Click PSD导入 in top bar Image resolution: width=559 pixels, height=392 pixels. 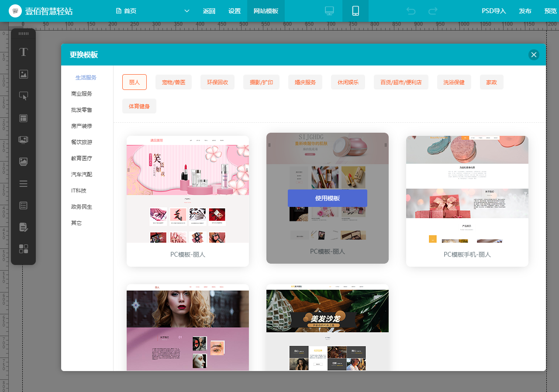(x=493, y=11)
